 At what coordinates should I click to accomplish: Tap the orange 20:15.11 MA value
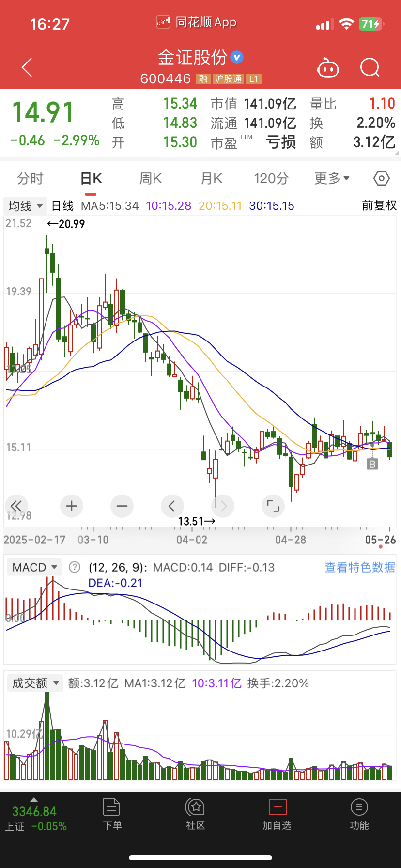(220, 206)
